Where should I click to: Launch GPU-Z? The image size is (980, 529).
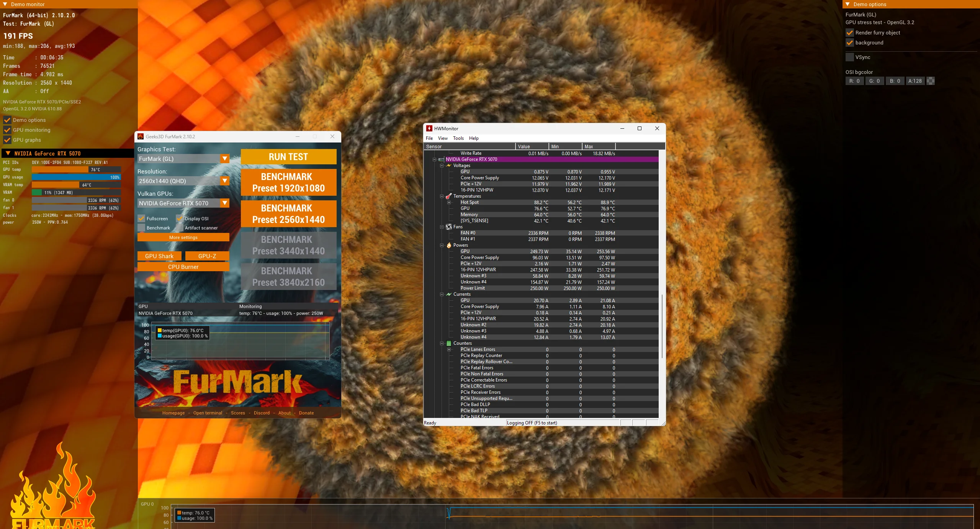pyautogui.click(x=207, y=256)
